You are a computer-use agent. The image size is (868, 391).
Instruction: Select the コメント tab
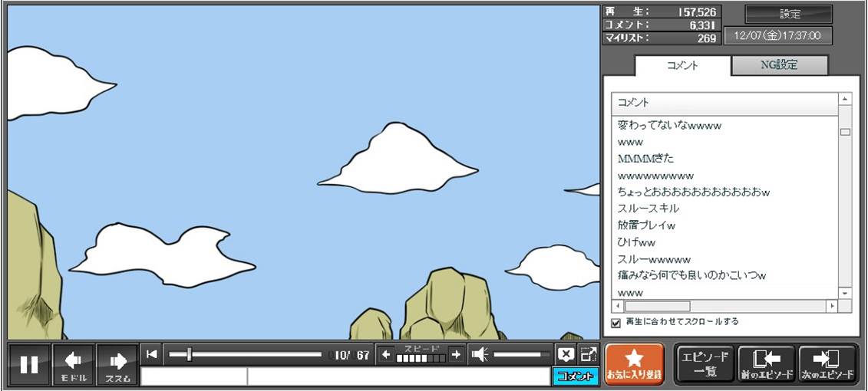(682, 65)
